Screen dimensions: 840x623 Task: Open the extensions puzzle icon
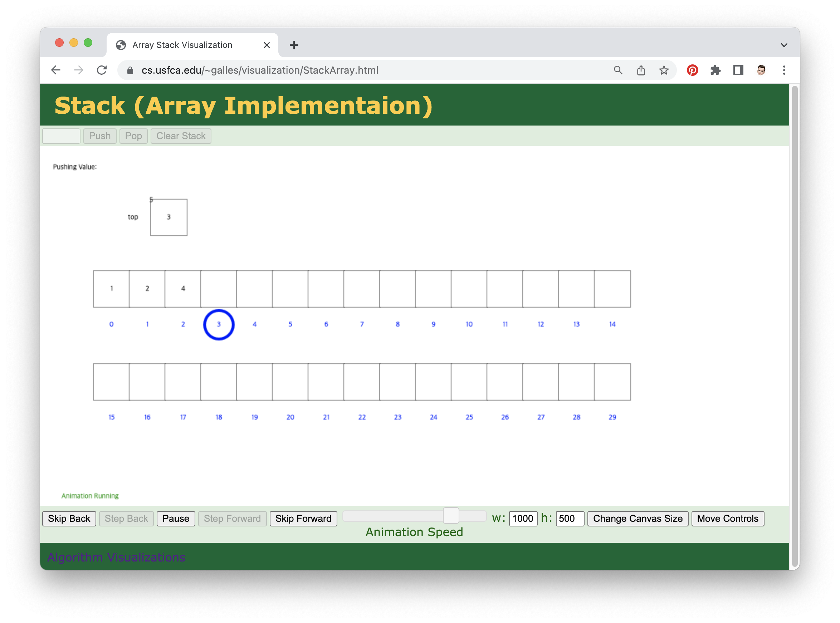click(x=715, y=70)
